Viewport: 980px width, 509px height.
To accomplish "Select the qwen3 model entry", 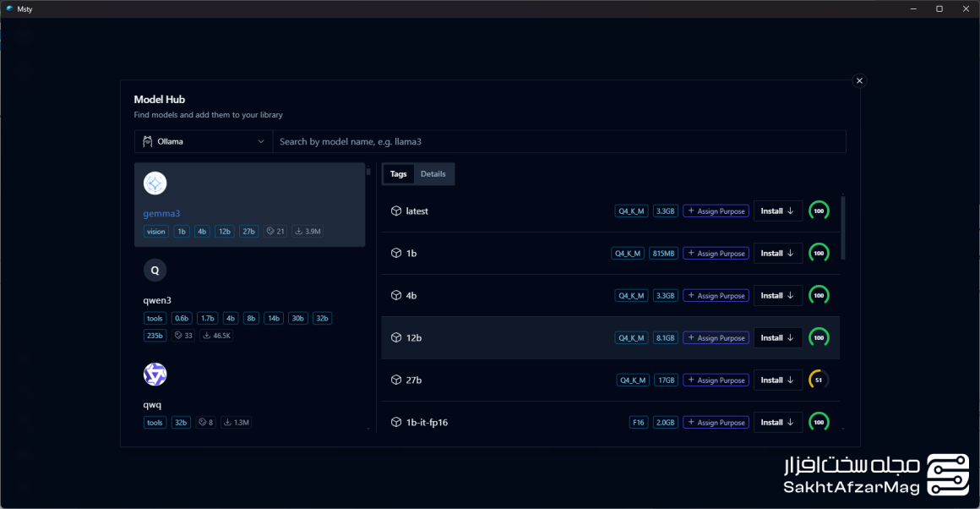I will [249, 299].
